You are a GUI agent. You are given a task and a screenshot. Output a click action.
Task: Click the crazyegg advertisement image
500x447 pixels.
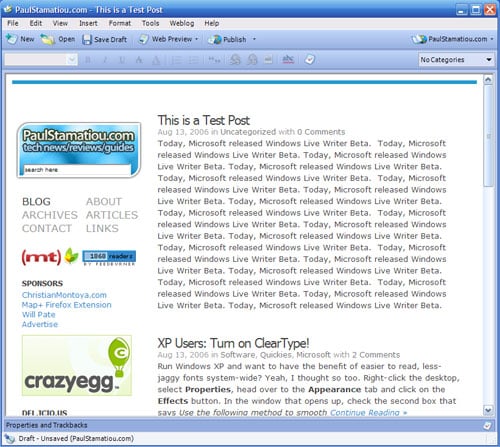(x=77, y=365)
